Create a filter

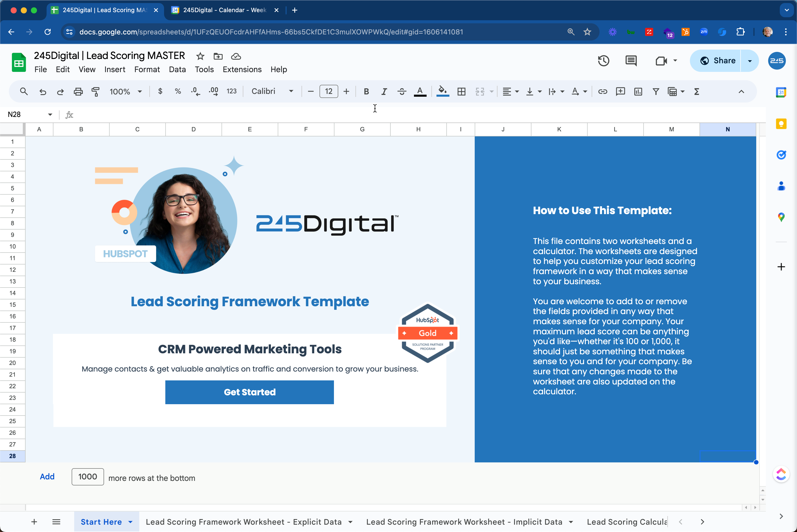pos(656,92)
